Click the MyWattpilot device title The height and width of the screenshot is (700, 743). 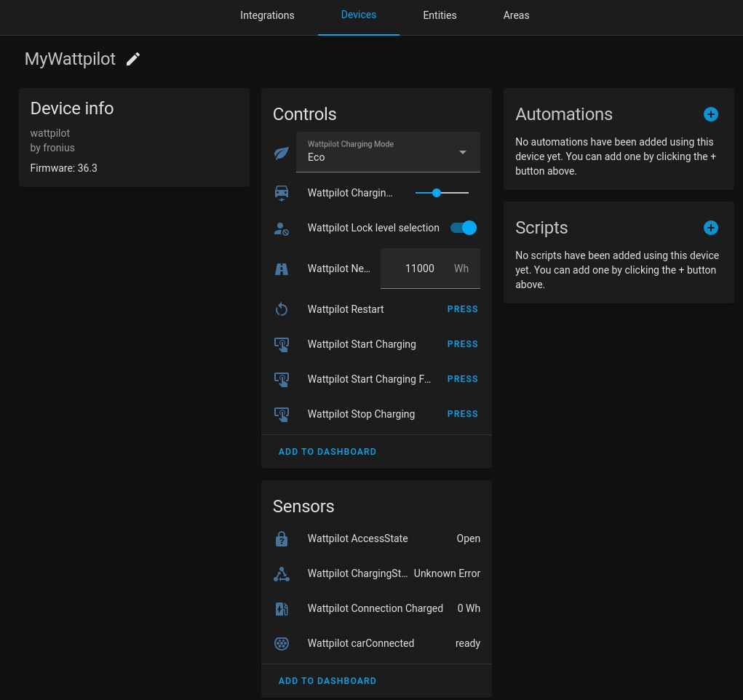(70, 59)
